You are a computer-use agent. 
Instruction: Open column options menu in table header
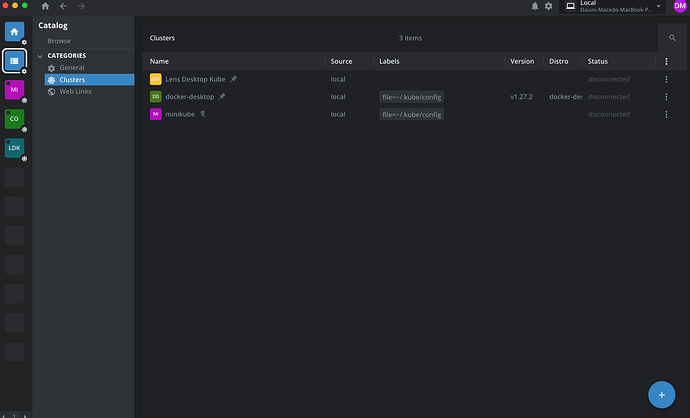[667, 62]
